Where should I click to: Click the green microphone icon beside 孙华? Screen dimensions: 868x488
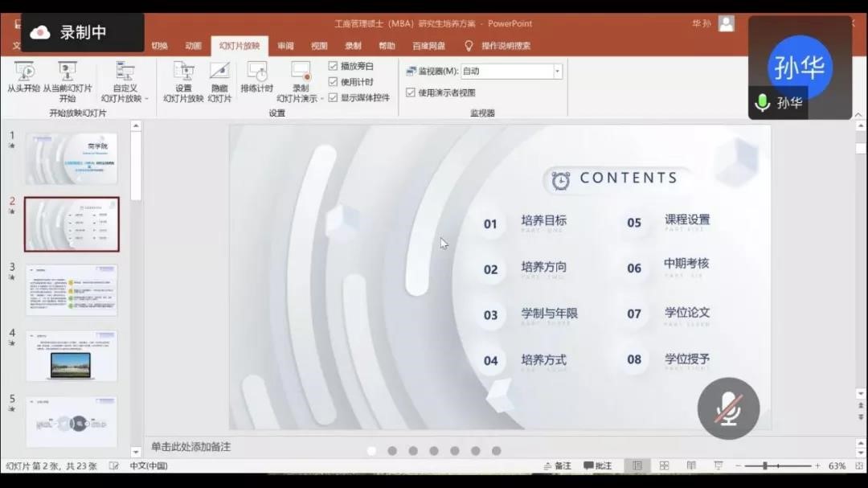(762, 102)
